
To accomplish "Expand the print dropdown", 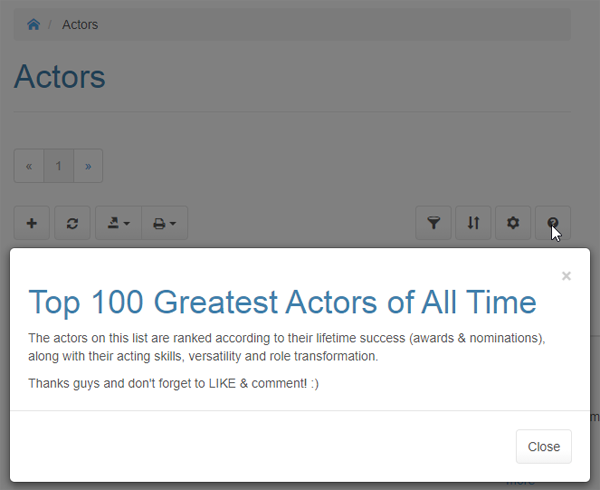I will click(164, 223).
